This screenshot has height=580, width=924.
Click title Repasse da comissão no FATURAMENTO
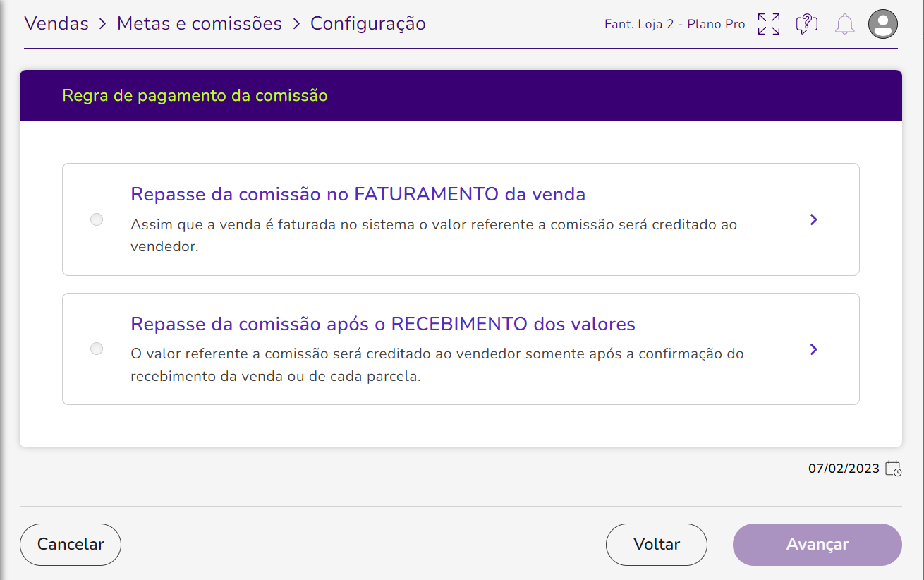(358, 194)
